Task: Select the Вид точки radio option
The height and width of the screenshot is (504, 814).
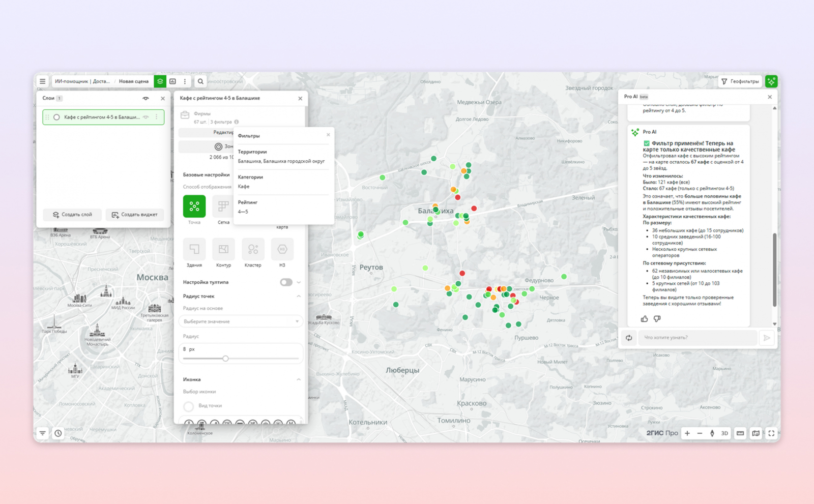Action: [x=189, y=406]
